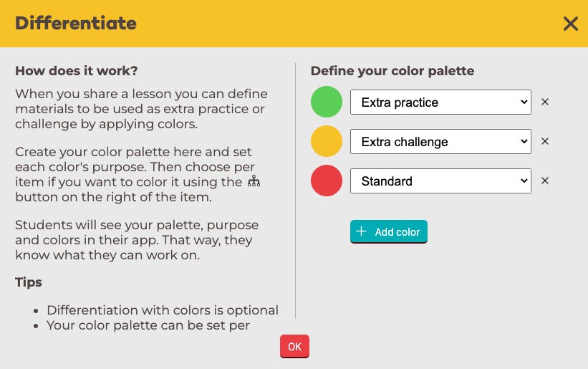The width and height of the screenshot is (588, 369).
Task: Remove the Extra practice color row
Action: point(545,102)
